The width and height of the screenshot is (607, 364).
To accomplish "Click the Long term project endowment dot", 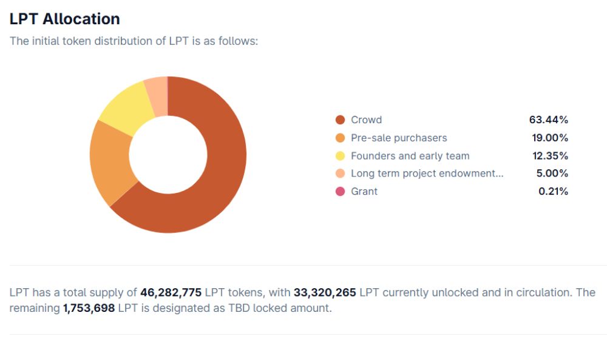I will click(x=341, y=174).
